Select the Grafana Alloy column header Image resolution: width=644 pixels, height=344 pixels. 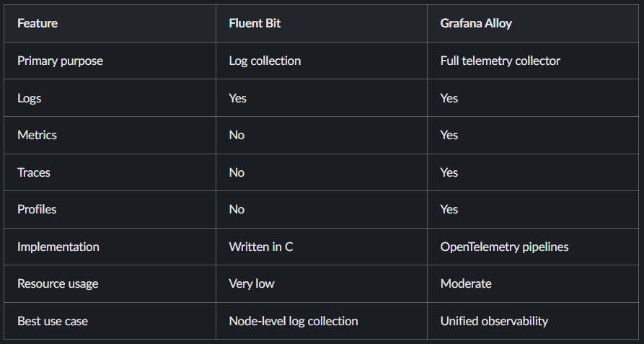point(475,23)
